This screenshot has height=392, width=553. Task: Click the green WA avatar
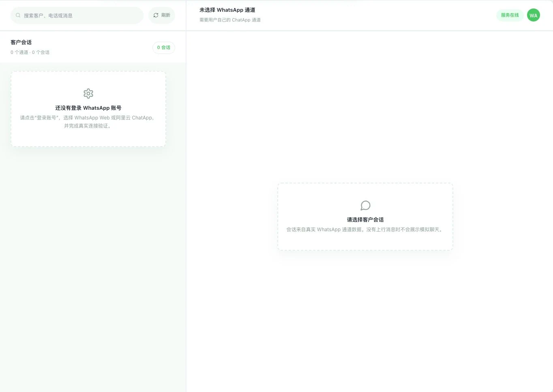(533, 15)
